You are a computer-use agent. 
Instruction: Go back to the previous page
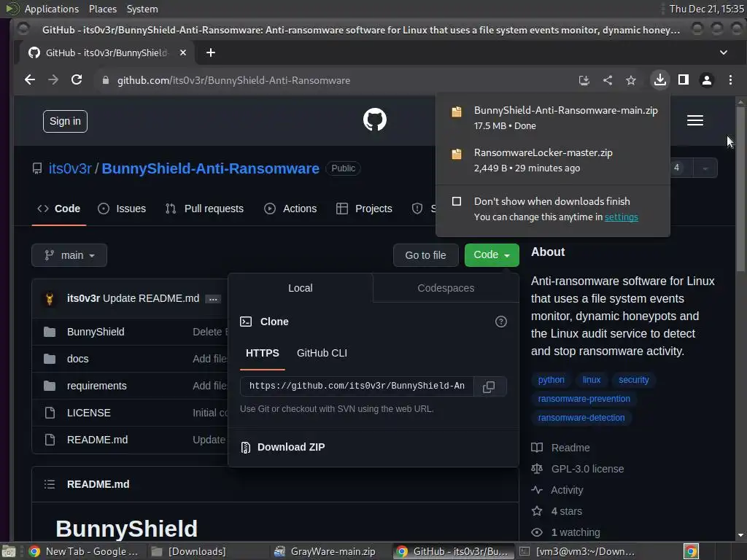tap(29, 80)
